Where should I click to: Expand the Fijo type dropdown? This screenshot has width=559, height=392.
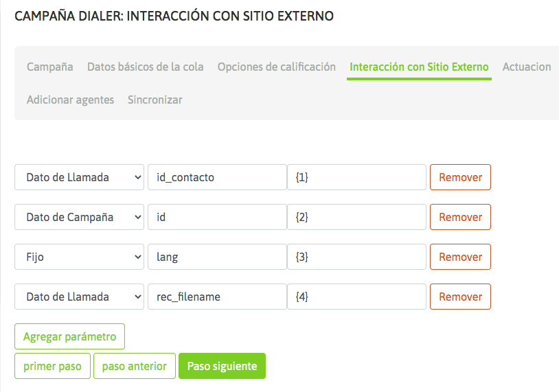pos(79,257)
